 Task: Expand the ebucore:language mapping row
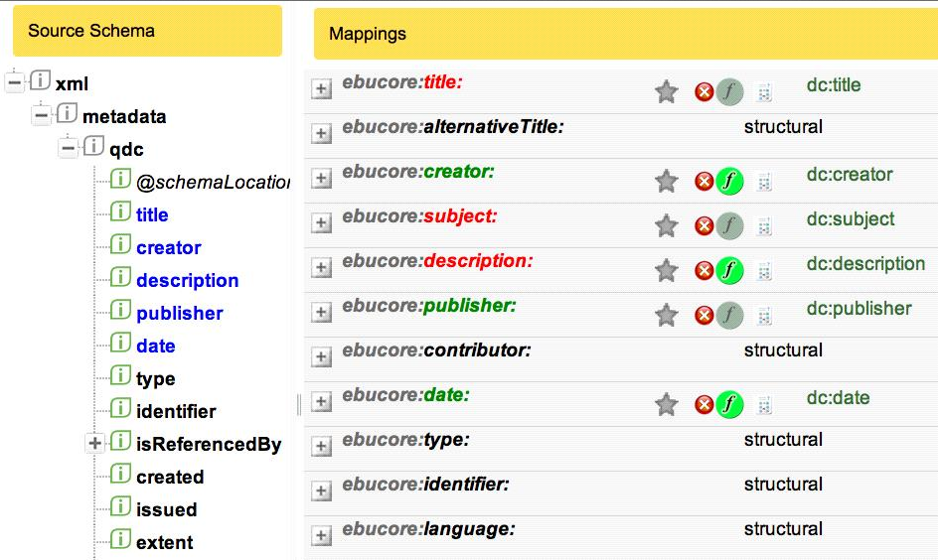pyautogui.click(x=321, y=535)
